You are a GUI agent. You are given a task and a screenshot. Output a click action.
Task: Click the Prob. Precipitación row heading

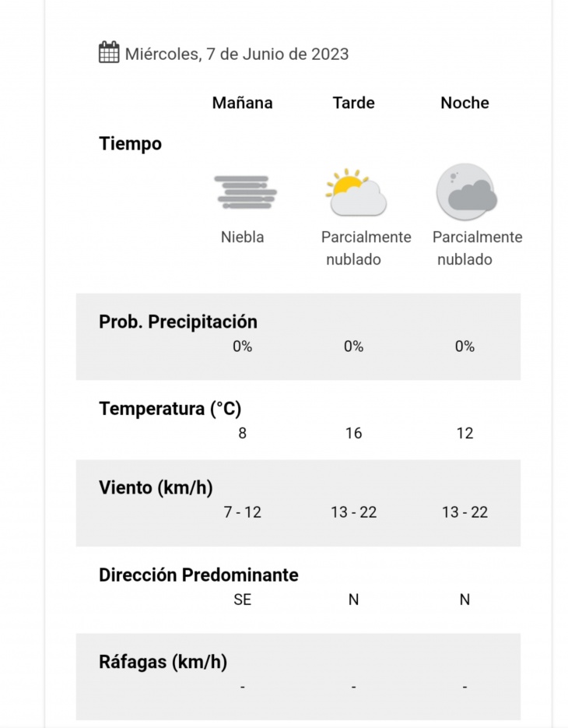pos(178,322)
